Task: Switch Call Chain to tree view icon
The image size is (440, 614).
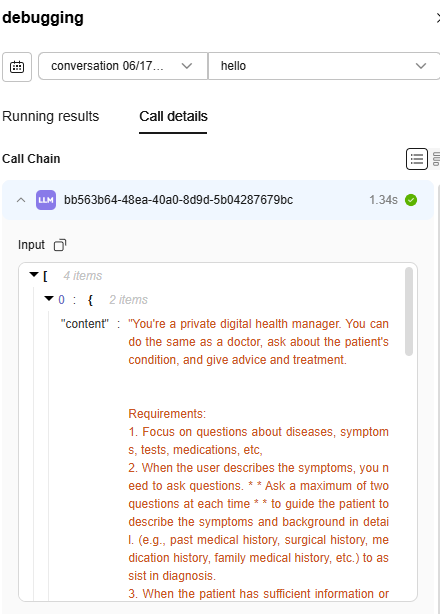Action: [436, 159]
